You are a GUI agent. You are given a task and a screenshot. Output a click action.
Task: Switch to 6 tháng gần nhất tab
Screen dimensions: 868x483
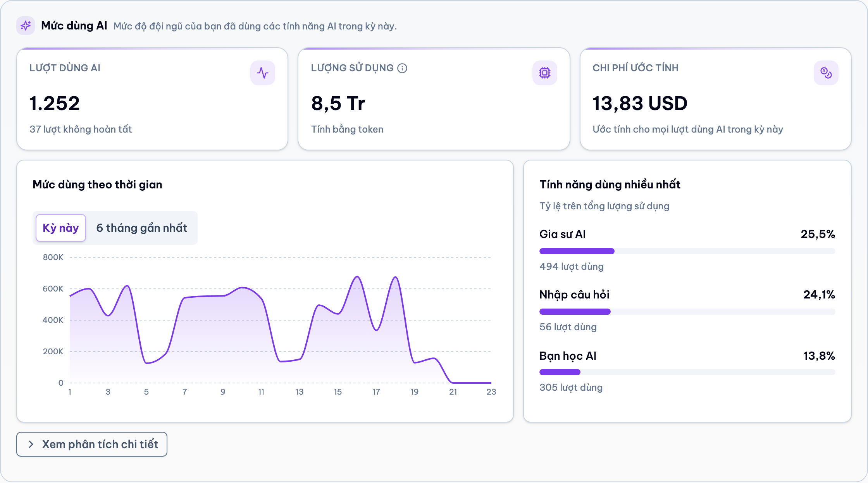[x=141, y=228]
